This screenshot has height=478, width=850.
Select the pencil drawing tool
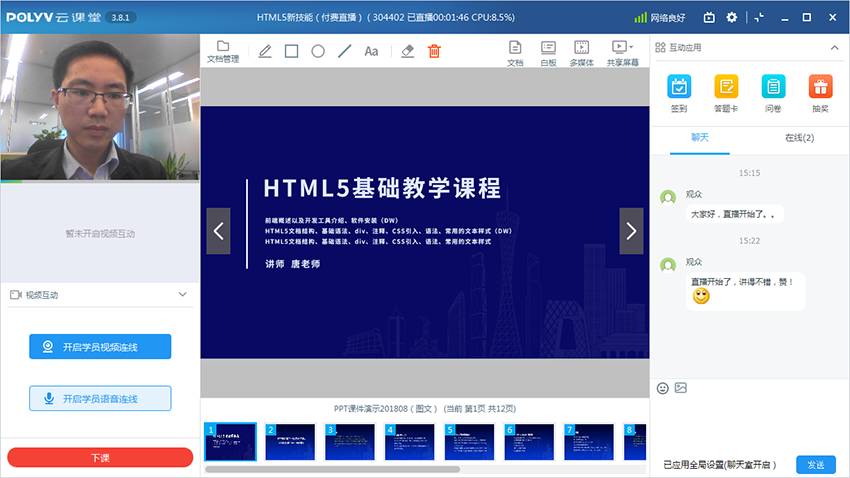click(265, 51)
